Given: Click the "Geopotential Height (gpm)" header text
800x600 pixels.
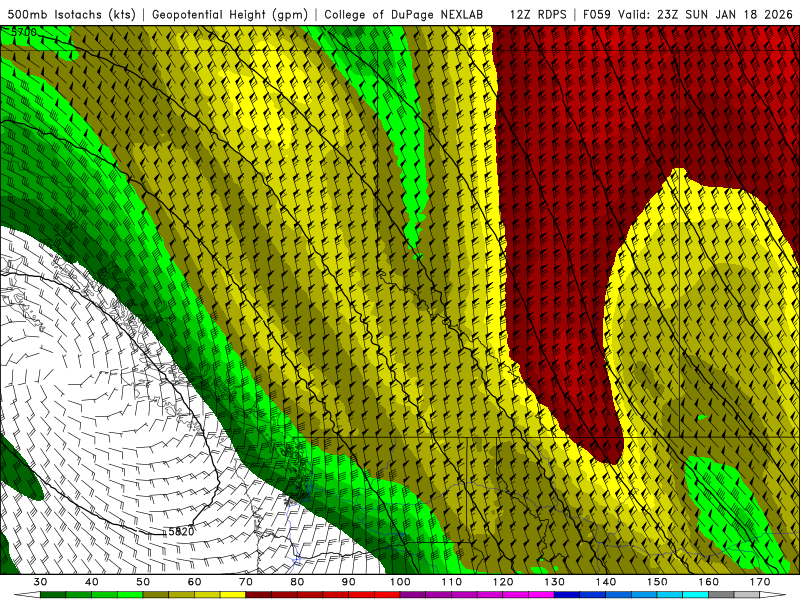Looking at the screenshot, I should pos(230,15).
